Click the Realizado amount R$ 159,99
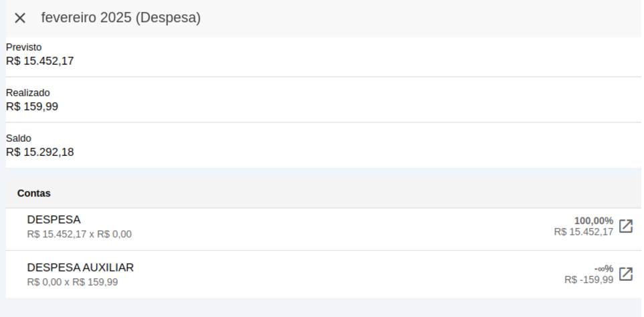 point(32,107)
